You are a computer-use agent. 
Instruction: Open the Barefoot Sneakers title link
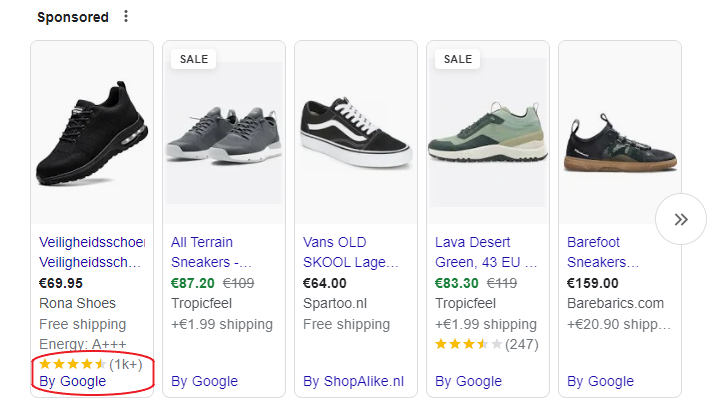click(603, 252)
